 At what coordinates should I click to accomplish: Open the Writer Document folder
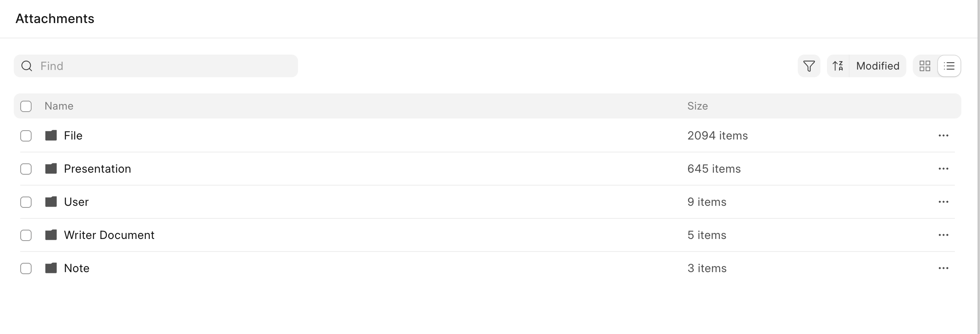click(x=109, y=235)
